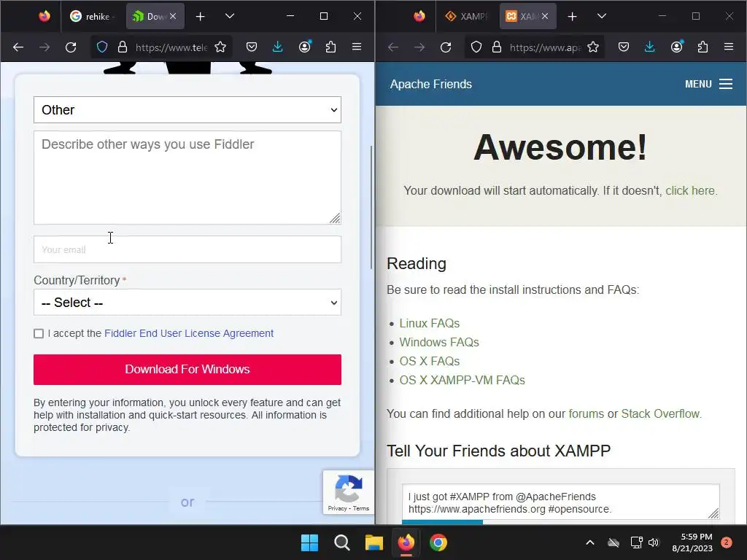This screenshot has height=560, width=747.
Task: Click the left page vertical scrollbar
Action: (x=371, y=208)
